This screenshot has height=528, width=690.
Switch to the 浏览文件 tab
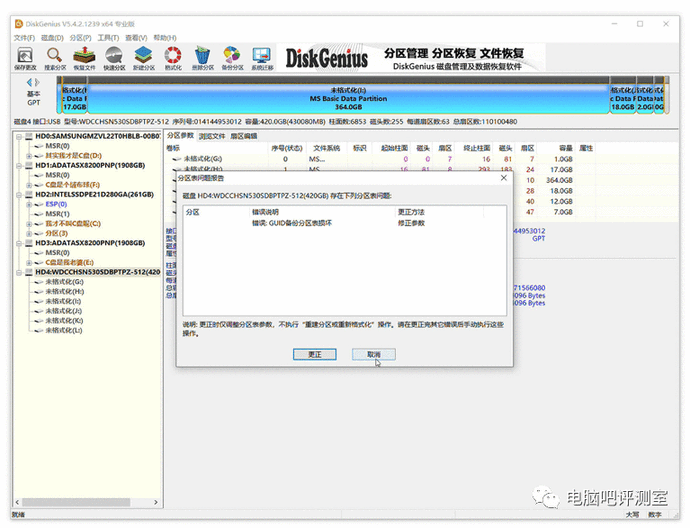click(x=213, y=135)
